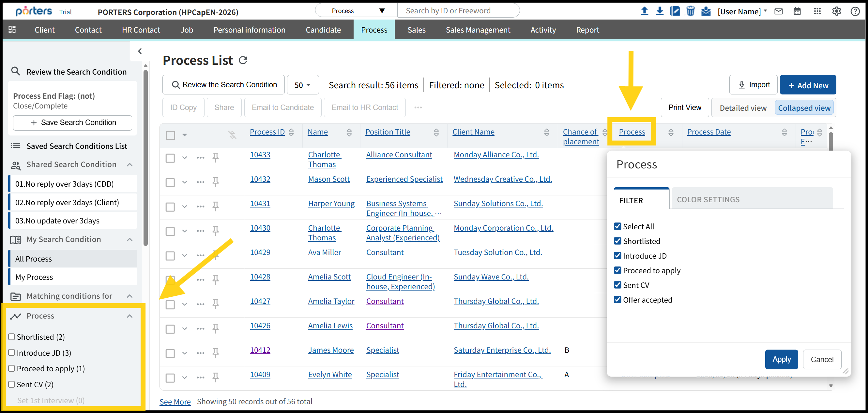Click the mail envelope icon in header

tap(778, 11)
